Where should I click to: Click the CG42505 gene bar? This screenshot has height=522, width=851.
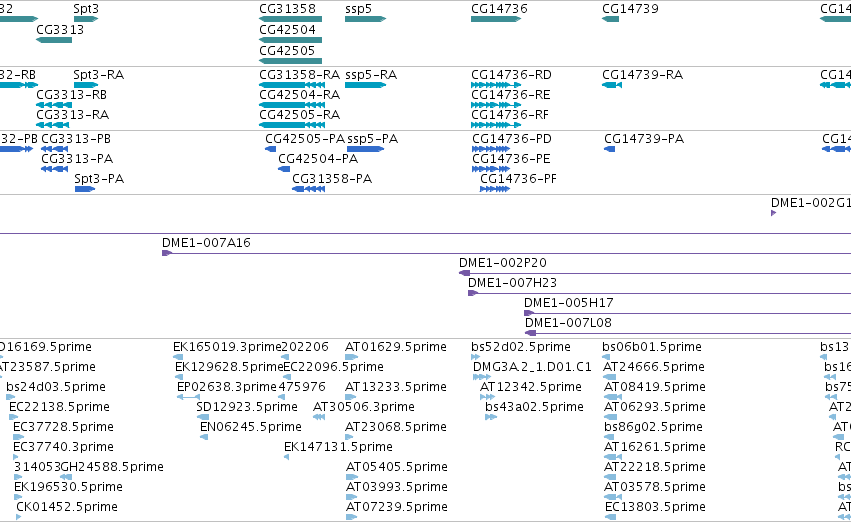290,61
